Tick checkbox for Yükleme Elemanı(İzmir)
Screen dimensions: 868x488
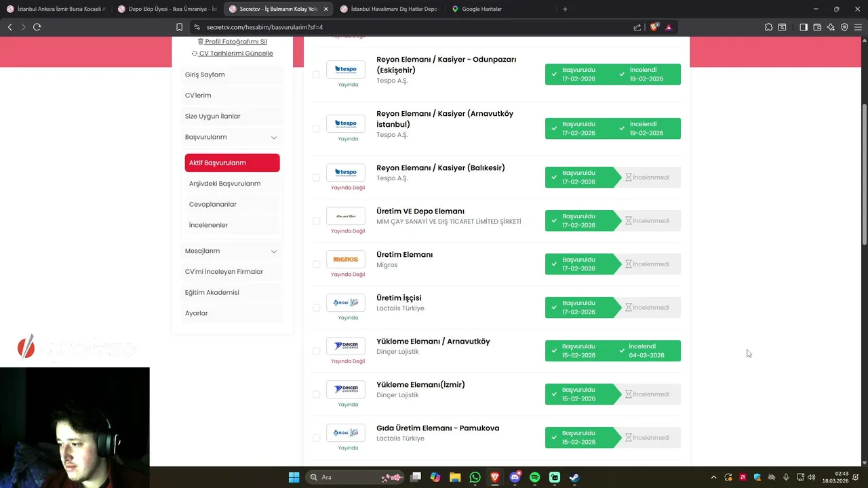coord(316,394)
